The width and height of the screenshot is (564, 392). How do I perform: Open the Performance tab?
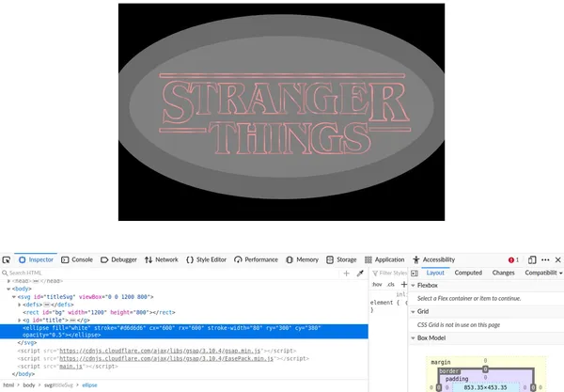point(256,259)
